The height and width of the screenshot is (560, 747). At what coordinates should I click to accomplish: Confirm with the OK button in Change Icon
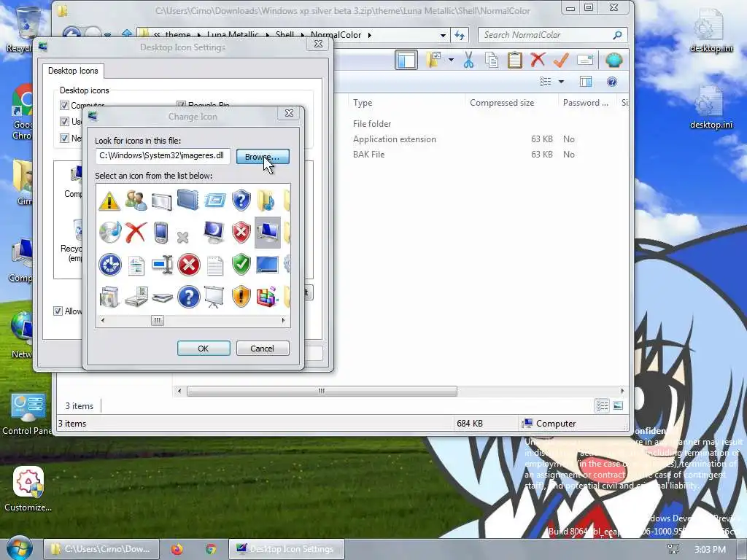click(204, 348)
